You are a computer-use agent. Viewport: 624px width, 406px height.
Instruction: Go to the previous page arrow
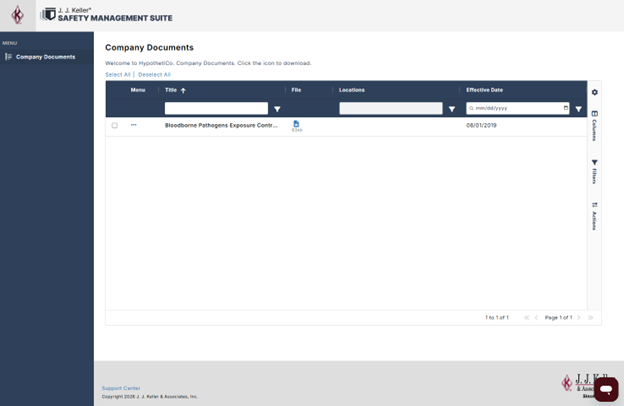click(536, 318)
